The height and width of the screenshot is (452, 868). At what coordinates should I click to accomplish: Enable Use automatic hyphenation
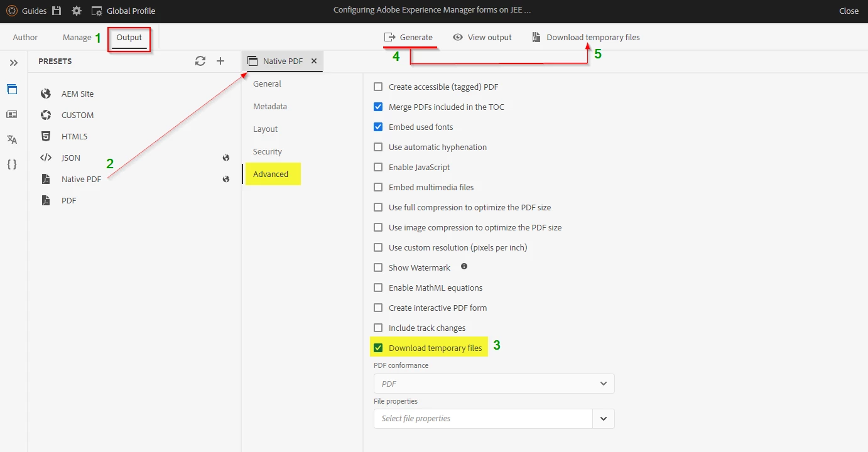tap(378, 147)
